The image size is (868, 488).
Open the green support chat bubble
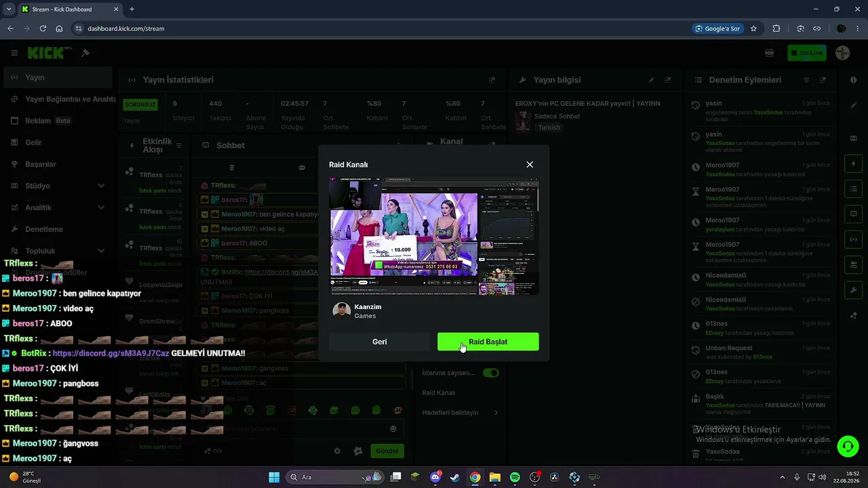coord(848,446)
